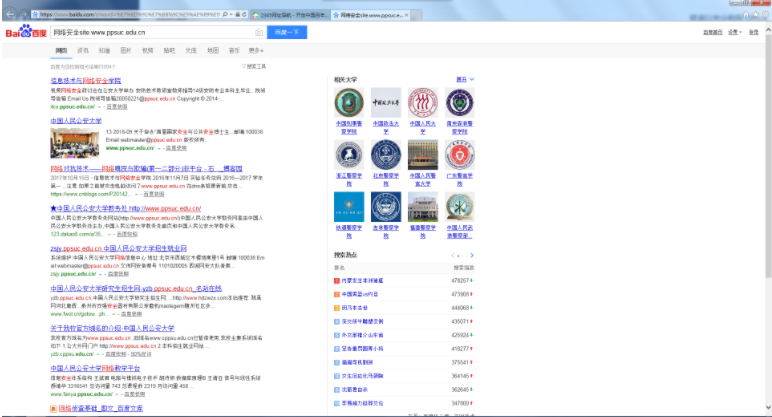Open the 研究生招生网 yzb.ppsuc.edu.cn result link
This screenshot has height=417, width=772.
(x=136, y=289)
